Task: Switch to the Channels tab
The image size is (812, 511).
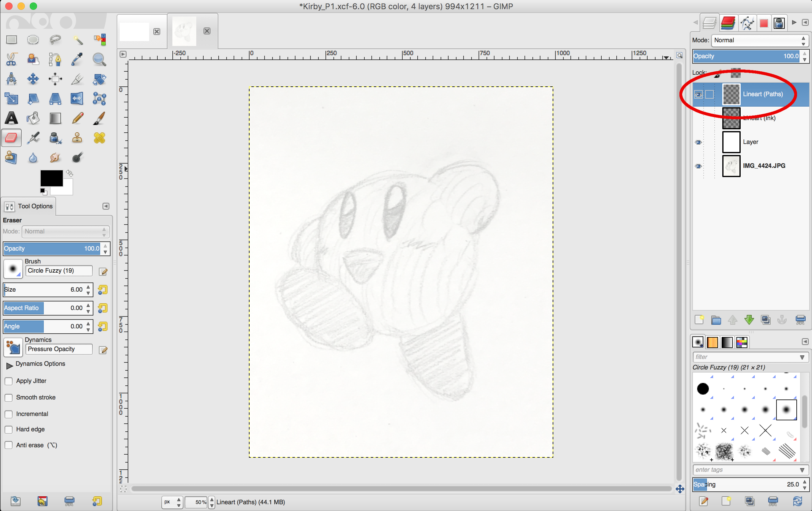Action: click(x=728, y=23)
